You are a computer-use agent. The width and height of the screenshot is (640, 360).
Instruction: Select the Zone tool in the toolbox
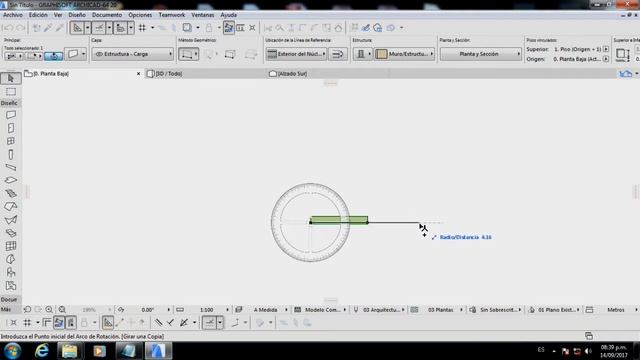11,285
